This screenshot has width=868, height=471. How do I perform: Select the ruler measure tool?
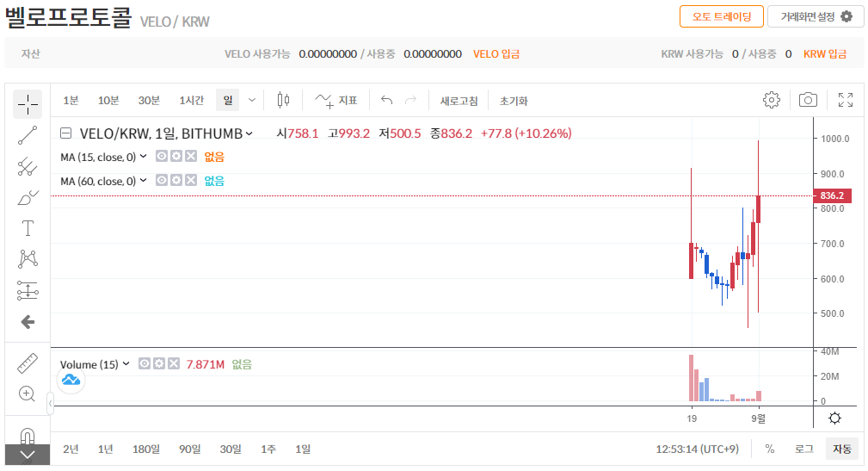click(28, 363)
